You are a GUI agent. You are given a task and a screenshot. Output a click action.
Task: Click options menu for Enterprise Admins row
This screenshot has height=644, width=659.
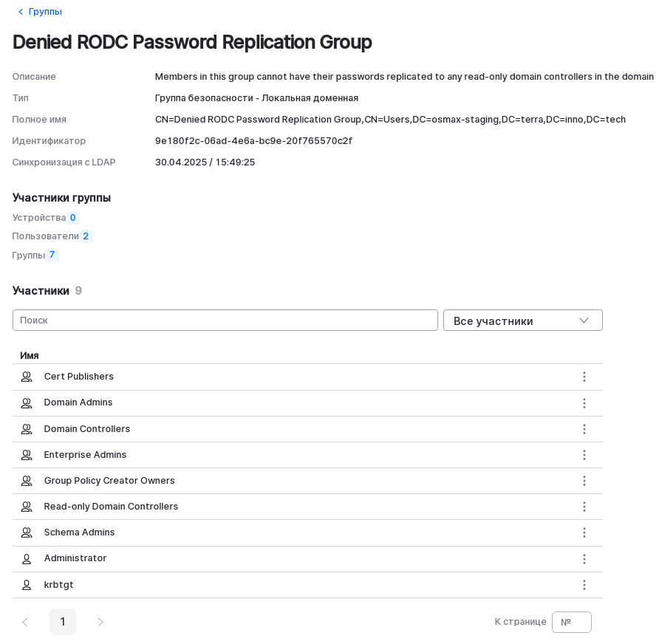[584, 455]
